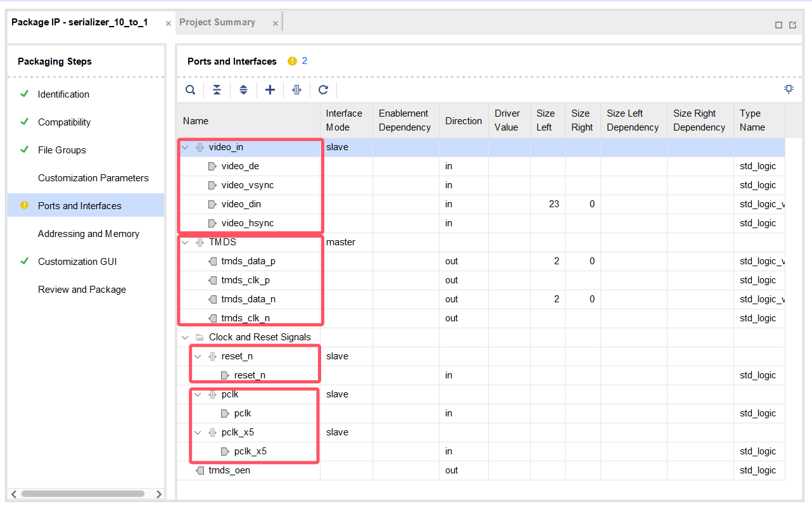The image size is (812, 507).
Task: Click the Refresh toolbar icon
Action: (323, 90)
